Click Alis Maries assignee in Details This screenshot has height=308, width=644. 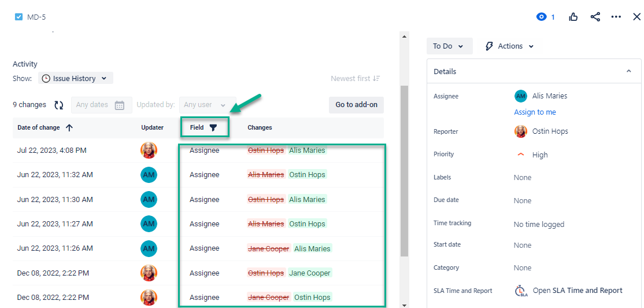[550, 96]
